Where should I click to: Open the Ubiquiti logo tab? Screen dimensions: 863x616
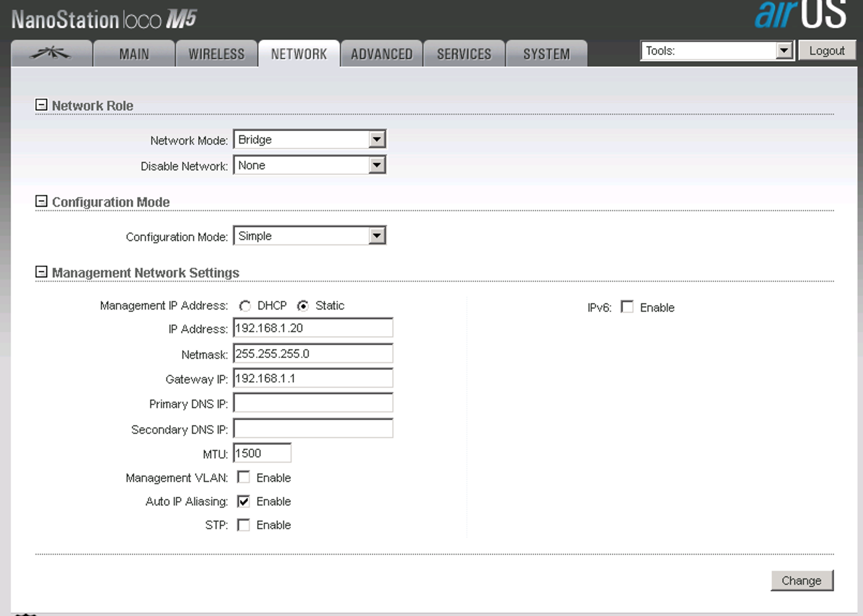click(x=51, y=54)
